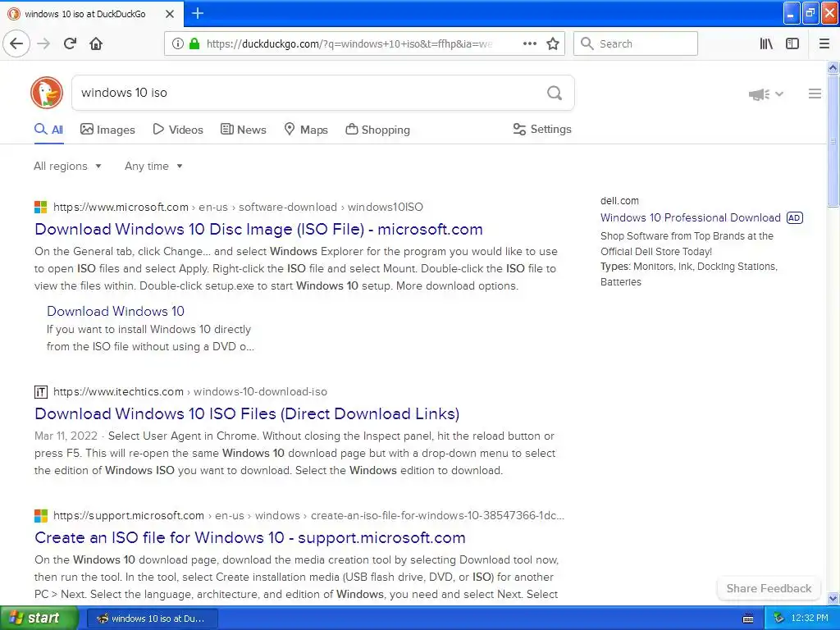
Task: Open the DuckDuckGo megaphone dropdown
Action: 765,94
